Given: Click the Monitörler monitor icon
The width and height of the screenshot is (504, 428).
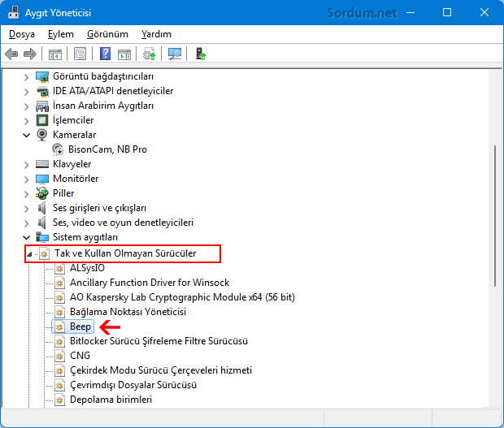Looking at the screenshot, I should (x=42, y=179).
